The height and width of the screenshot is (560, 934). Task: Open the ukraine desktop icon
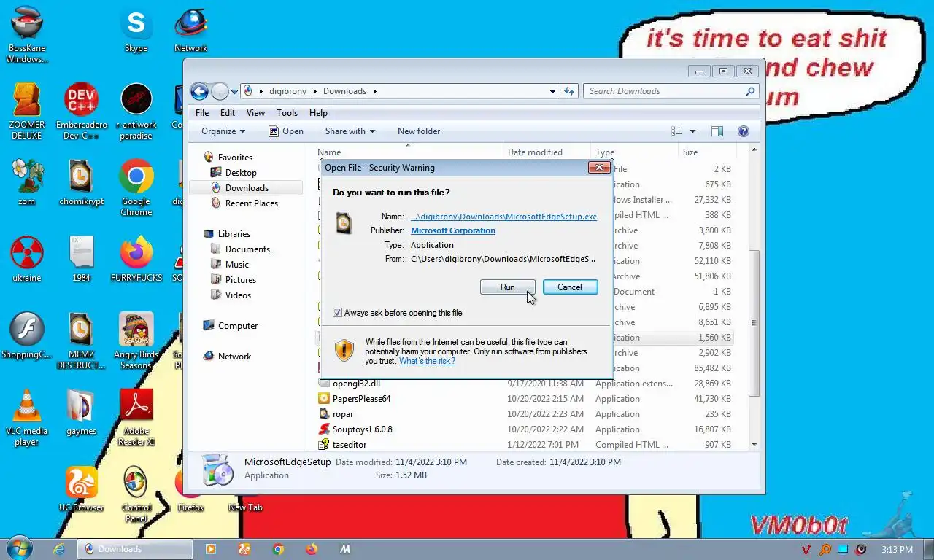click(x=27, y=259)
